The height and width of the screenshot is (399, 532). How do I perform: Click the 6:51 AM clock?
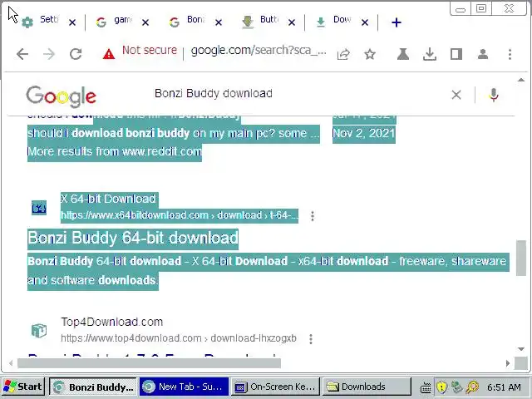(x=504, y=387)
